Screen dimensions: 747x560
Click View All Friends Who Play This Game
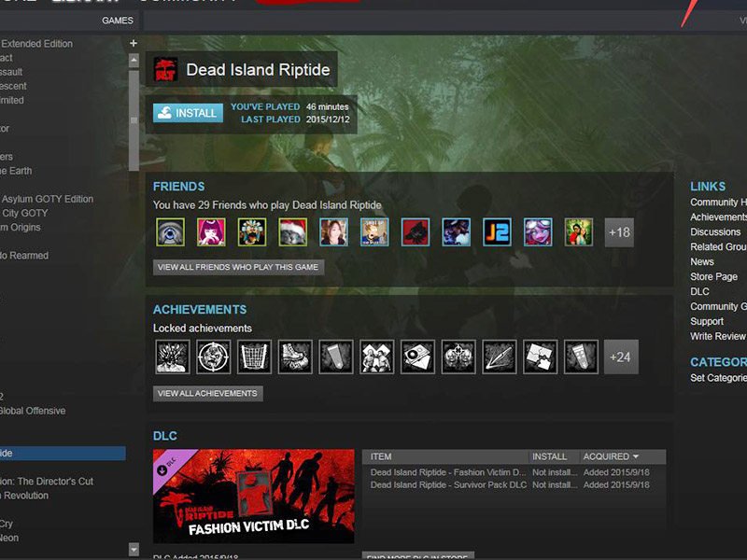[238, 267]
